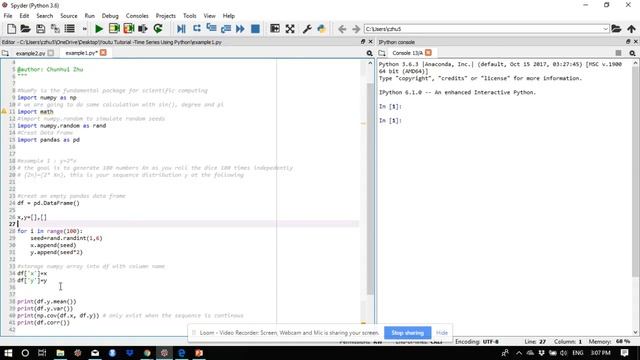The width and height of the screenshot is (640, 360).
Task: Open the Help menu
Action: [229, 16]
